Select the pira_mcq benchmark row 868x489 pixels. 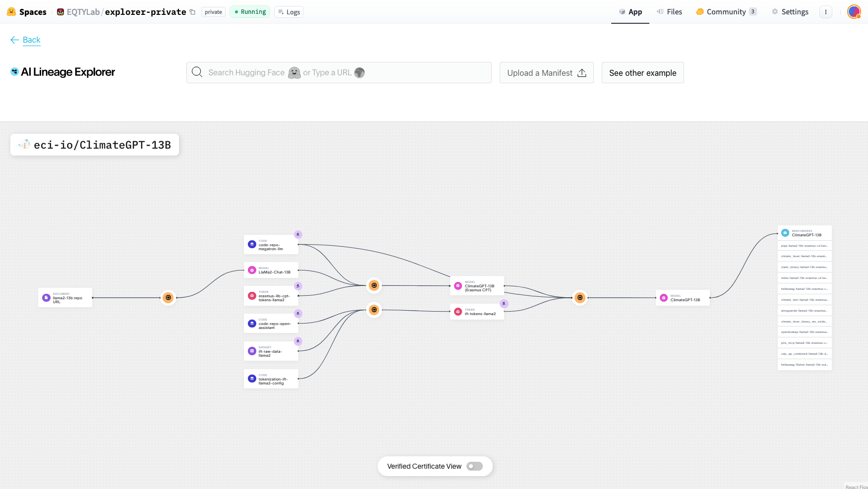[805, 343]
